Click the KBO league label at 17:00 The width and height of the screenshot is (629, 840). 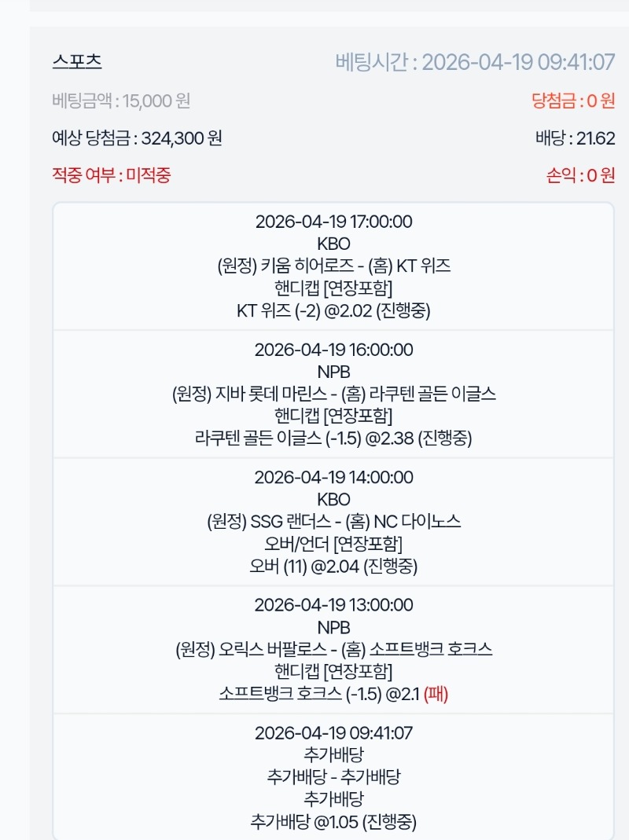333,243
